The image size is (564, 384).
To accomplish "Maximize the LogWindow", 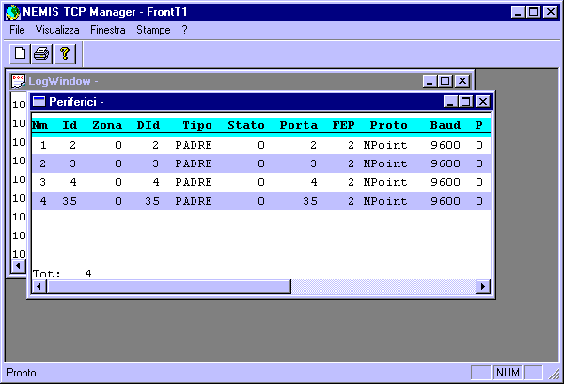I will pyautogui.click(x=445, y=81).
